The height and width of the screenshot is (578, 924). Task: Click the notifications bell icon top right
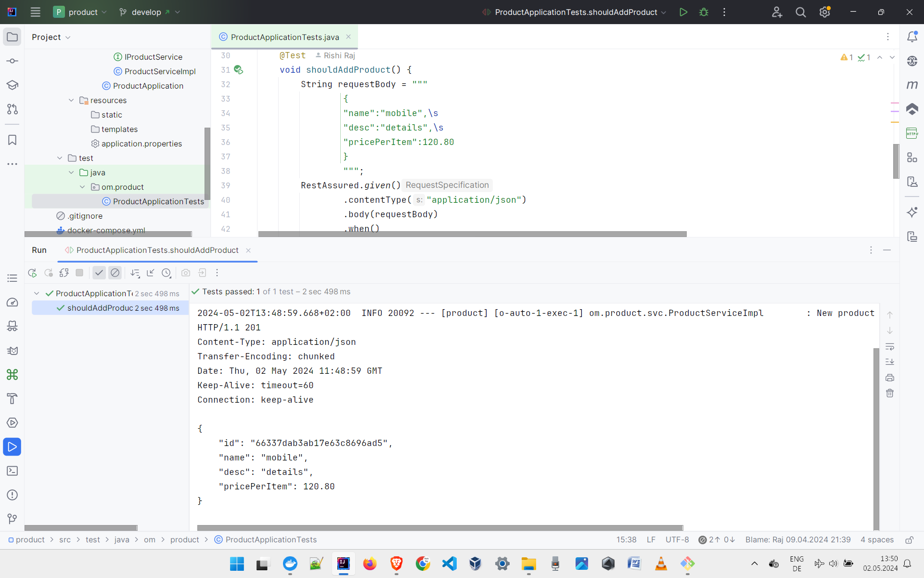(x=912, y=37)
